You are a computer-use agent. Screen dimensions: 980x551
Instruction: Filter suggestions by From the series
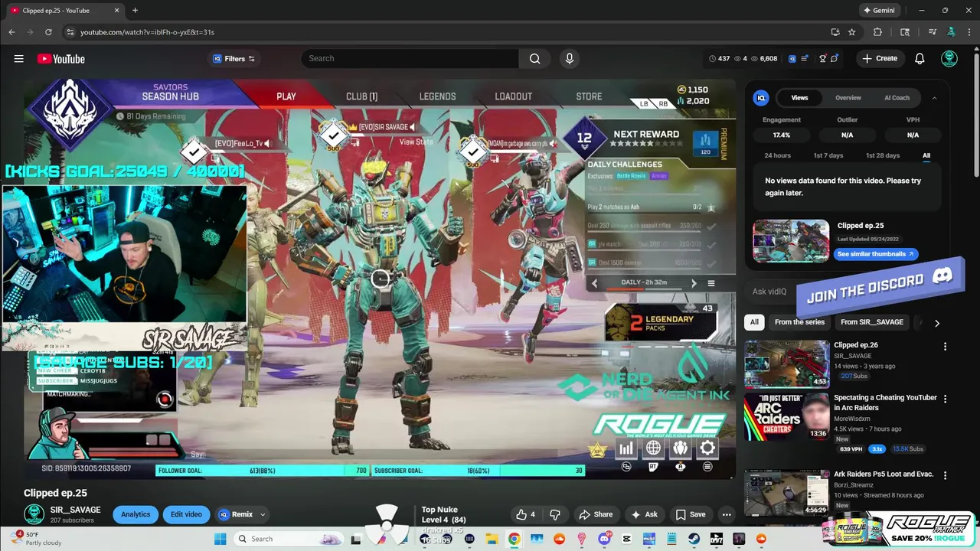click(x=799, y=322)
